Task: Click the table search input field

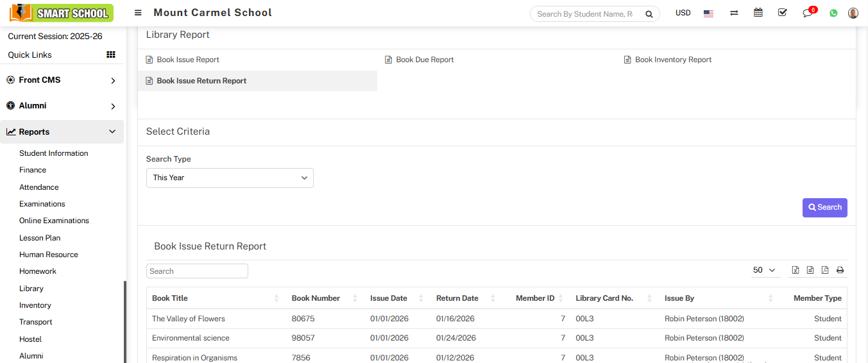Action: click(x=197, y=271)
